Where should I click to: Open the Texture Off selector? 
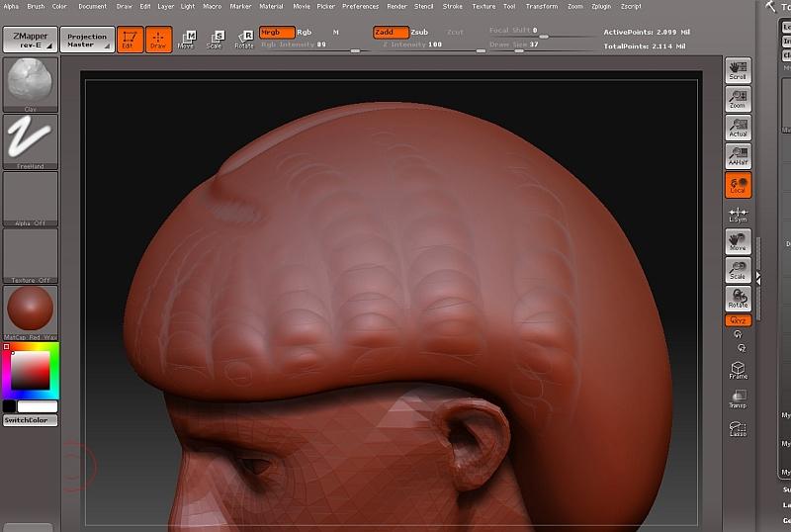pos(31,256)
